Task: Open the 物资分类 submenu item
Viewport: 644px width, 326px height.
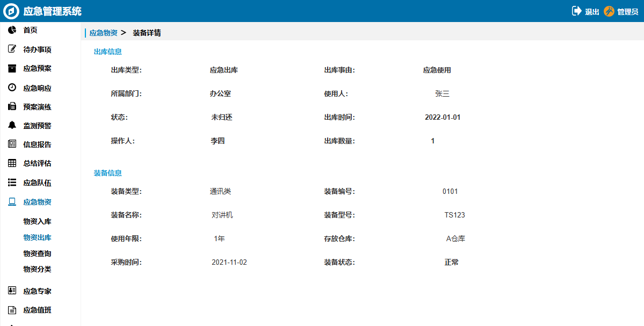Action: [38, 270]
